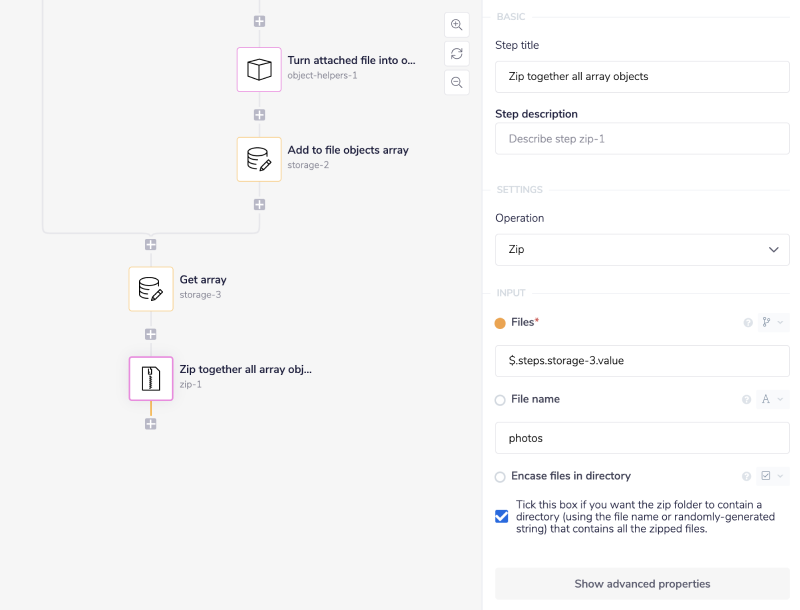Open the Files input type dropdown
Image resolution: width=800 pixels, height=610 pixels.
[x=772, y=323]
